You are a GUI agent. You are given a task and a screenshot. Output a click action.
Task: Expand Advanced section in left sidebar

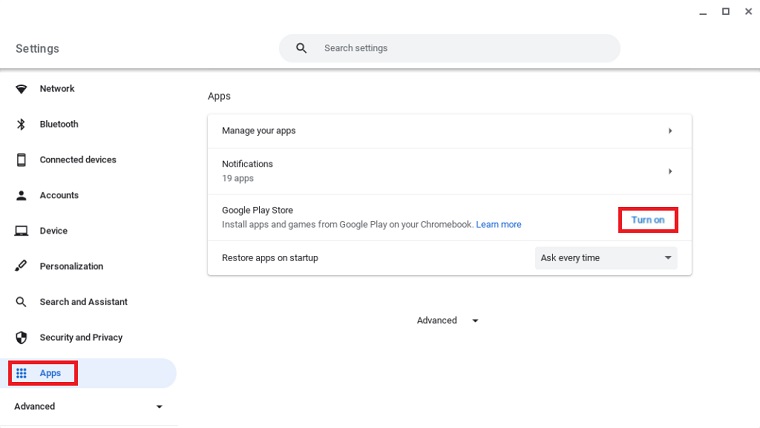pyautogui.click(x=88, y=407)
